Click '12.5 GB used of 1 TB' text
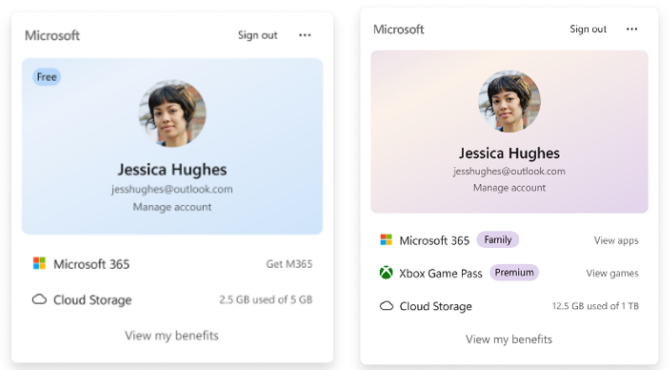Screen dimensions: 671x370 [x=595, y=306]
